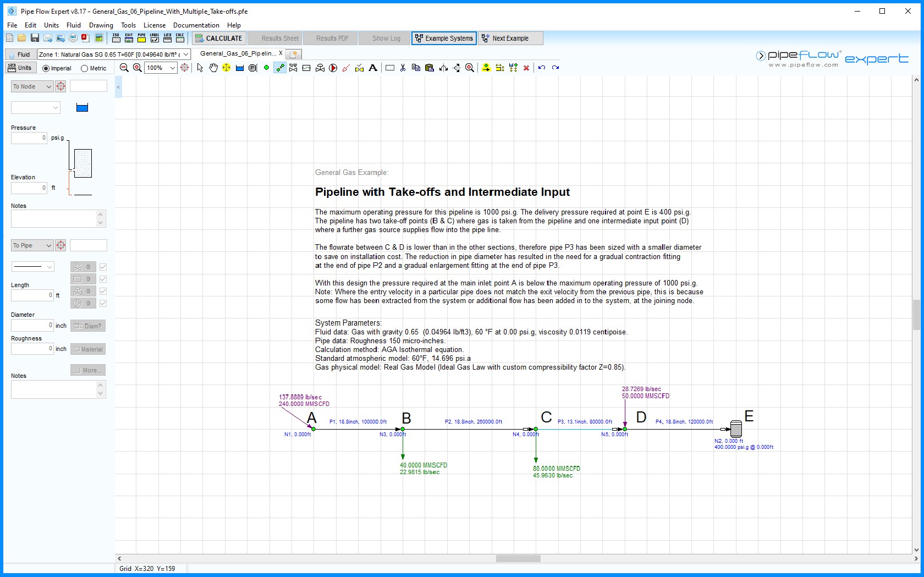Viewport: 924px width, 577px height.
Task: Select the hand pan tool
Action: [x=213, y=68]
